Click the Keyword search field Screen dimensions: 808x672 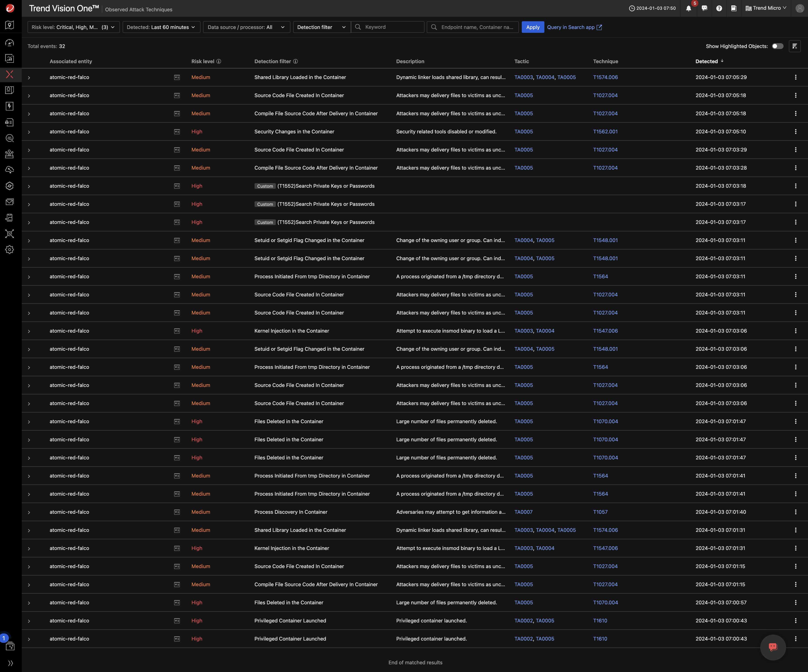pos(387,27)
